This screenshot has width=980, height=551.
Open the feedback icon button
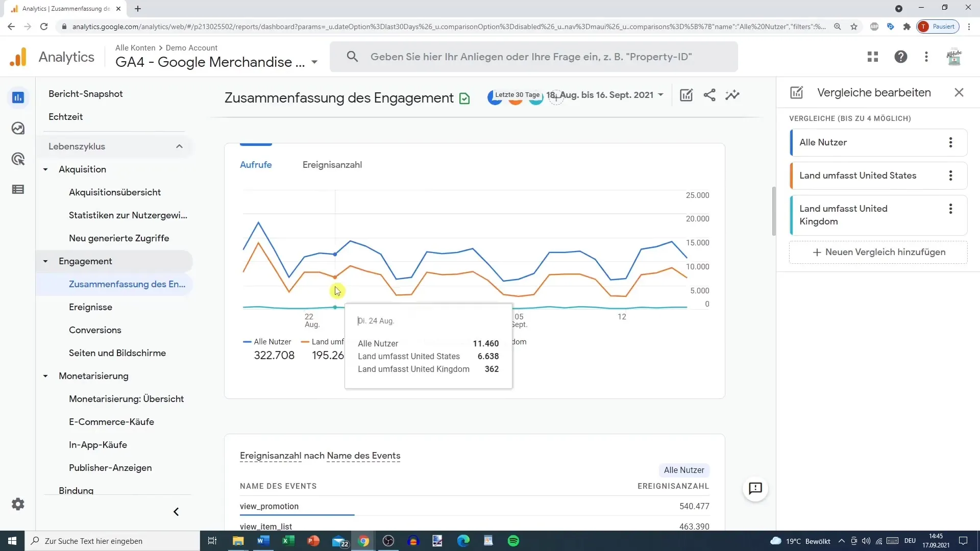point(755,489)
